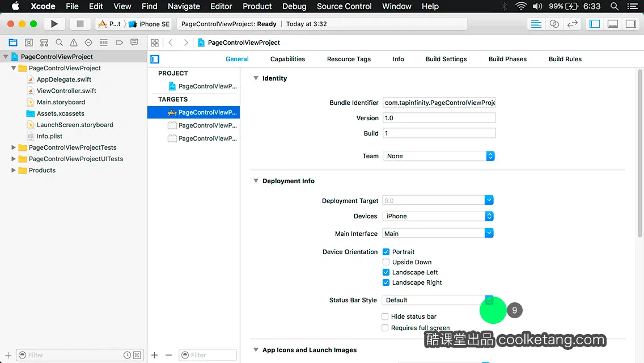This screenshot has height=363, width=644.
Task: Enable Upside Down orientation
Action: pyautogui.click(x=386, y=262)
